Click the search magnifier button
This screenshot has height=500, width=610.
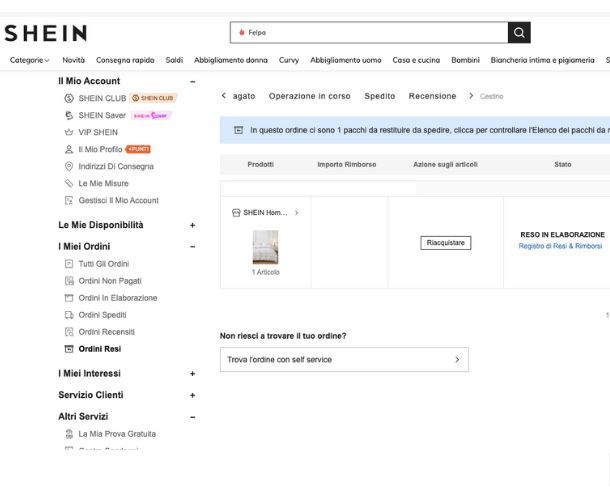[519, 32]
